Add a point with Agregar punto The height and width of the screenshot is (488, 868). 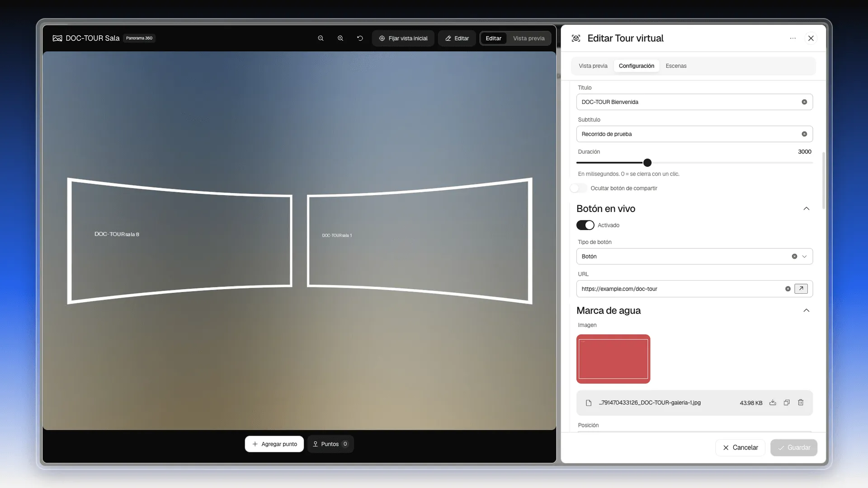click(x=274, y=444)
